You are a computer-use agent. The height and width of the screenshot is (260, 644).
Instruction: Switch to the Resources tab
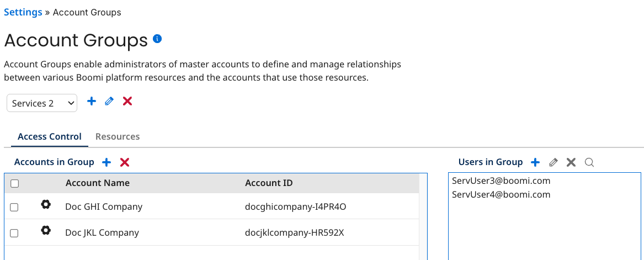coord(118,136)
